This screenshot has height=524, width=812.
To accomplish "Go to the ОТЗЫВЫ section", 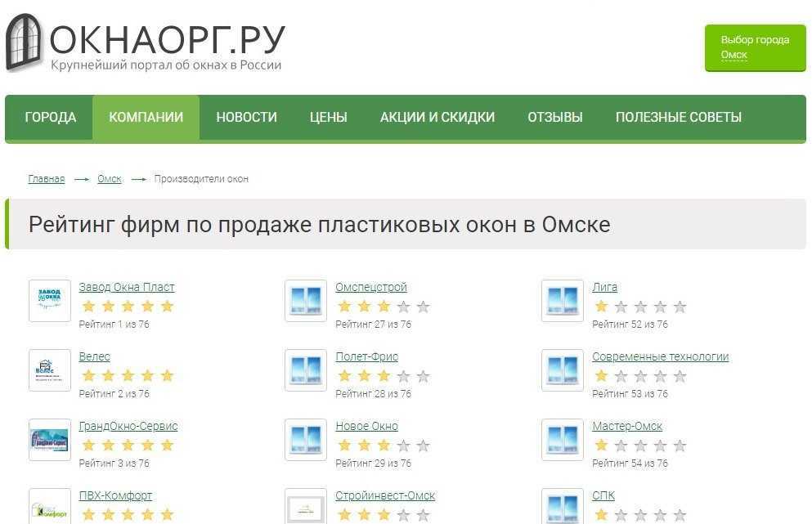I will pyautogui.click(x=555, y=118).
